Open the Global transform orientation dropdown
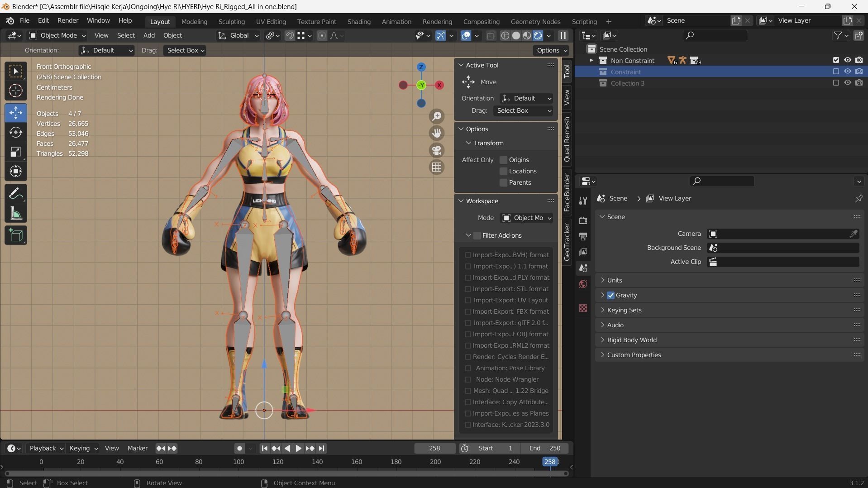The width and height of the screenshot is (868, 488). 238,35
